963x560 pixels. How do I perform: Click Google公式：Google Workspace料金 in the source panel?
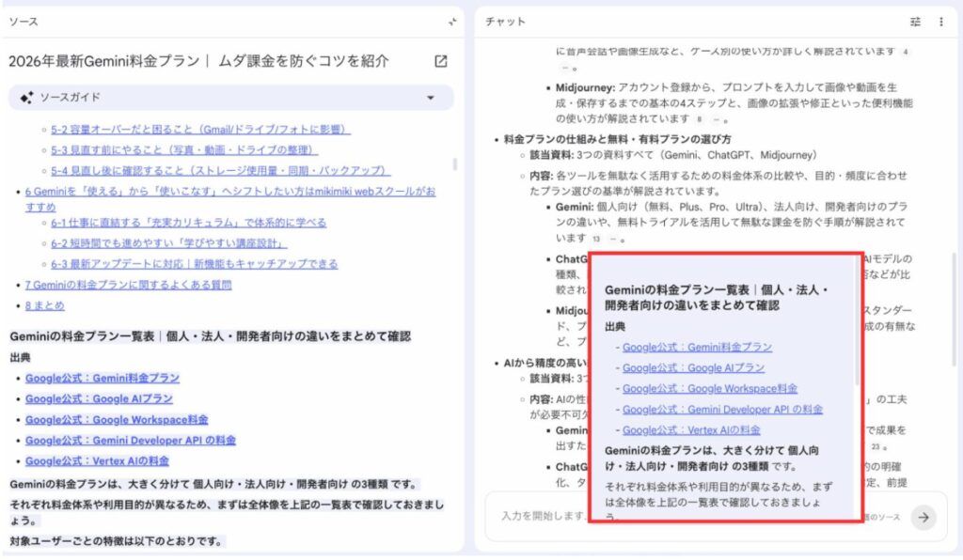[x=117, y=420]
